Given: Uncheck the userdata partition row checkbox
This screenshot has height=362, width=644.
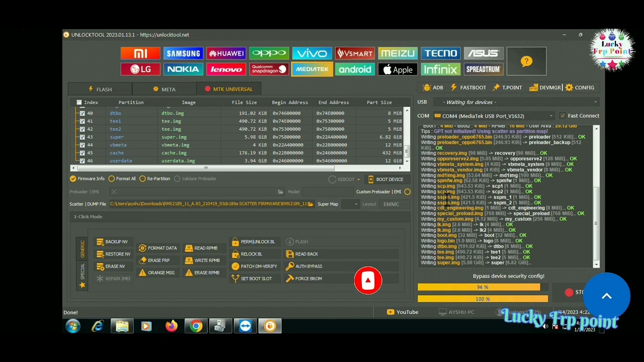Looking at the screenshot, I should tap(82, 161).
